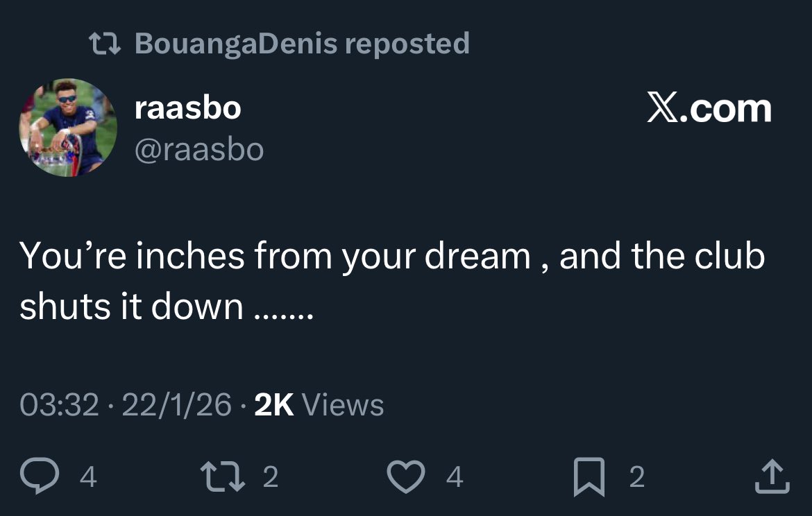The height and width of the screenshot is (516, 812).
Task: Bookmark the tweet via the bookmark icon
Action: [x=590, y=478]
